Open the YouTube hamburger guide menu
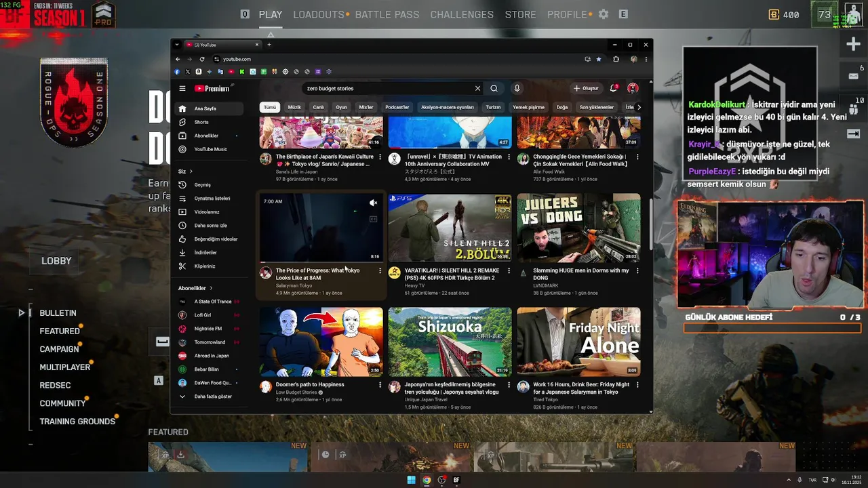 182,88
